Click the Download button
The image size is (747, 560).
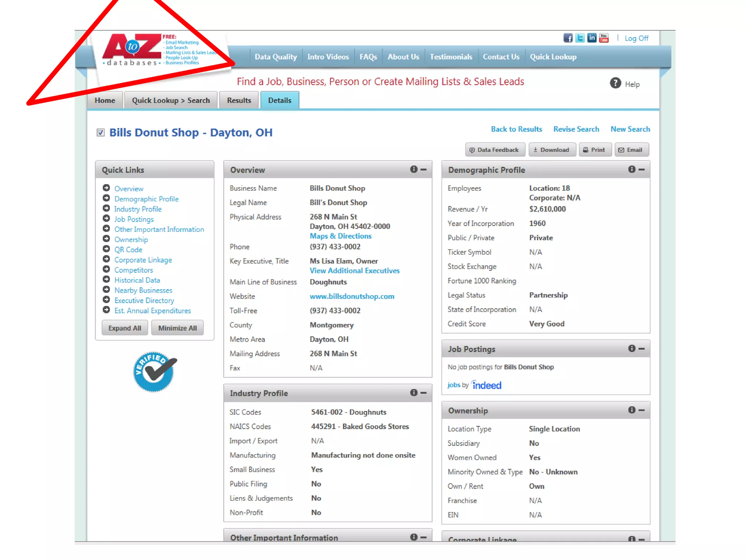[552, 150]
